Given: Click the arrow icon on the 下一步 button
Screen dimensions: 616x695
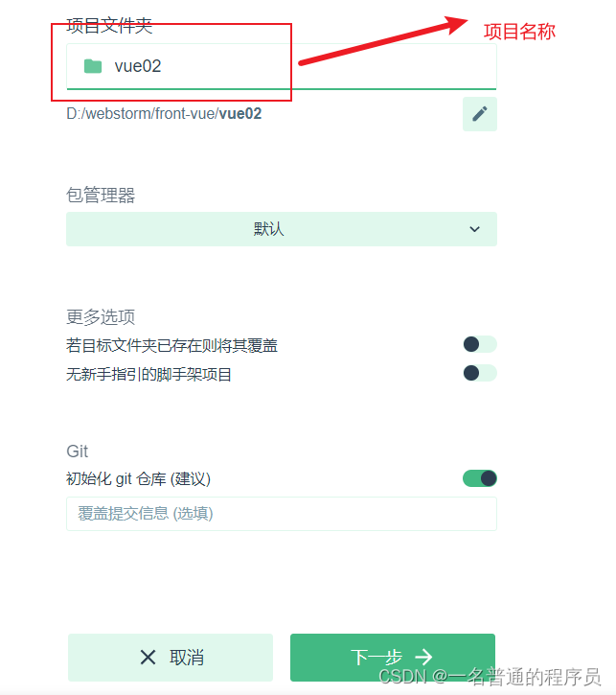Looking at the screenshot, I should point(423,657).
